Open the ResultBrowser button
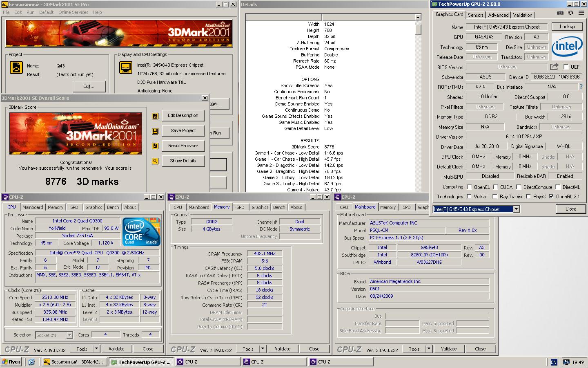 pyautogui.click(x=183, y=146)
